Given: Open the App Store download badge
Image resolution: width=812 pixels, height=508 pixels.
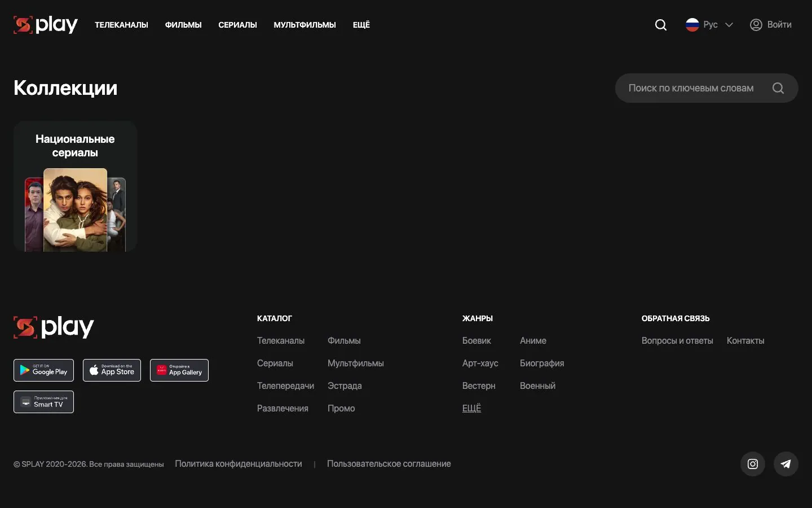Looking at the screenshot, I should tap(112, 370).
